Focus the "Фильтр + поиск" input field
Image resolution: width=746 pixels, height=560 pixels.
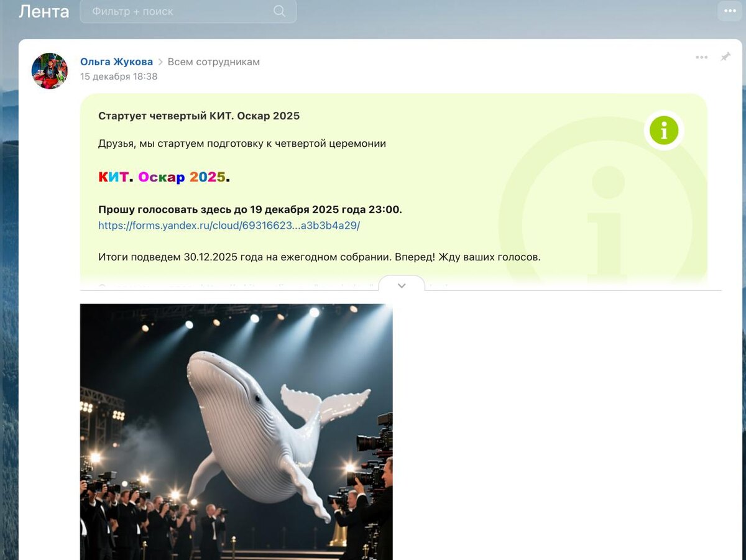(188, 11)
